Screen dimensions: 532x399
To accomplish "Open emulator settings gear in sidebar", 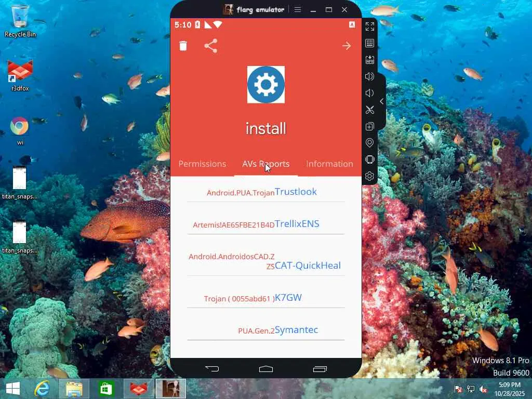I will click(x=369, y=176).
